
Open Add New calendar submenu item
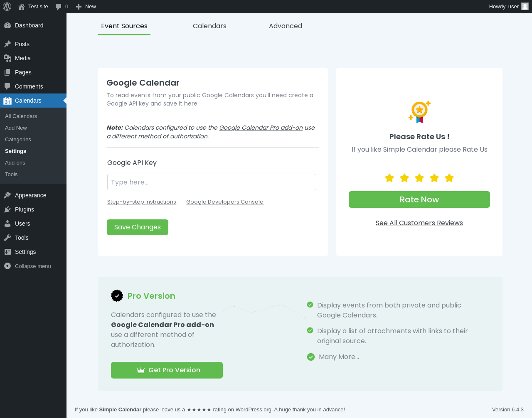pos(16,128)
